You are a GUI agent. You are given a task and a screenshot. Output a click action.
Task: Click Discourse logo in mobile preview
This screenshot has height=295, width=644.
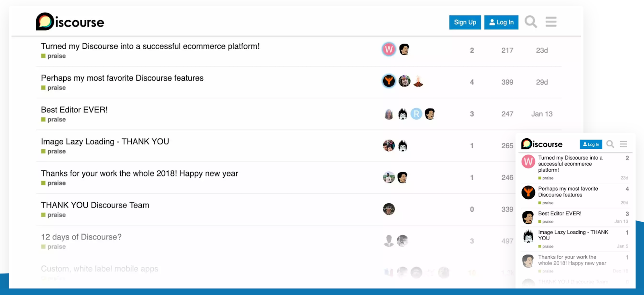[x=542, y=144]
